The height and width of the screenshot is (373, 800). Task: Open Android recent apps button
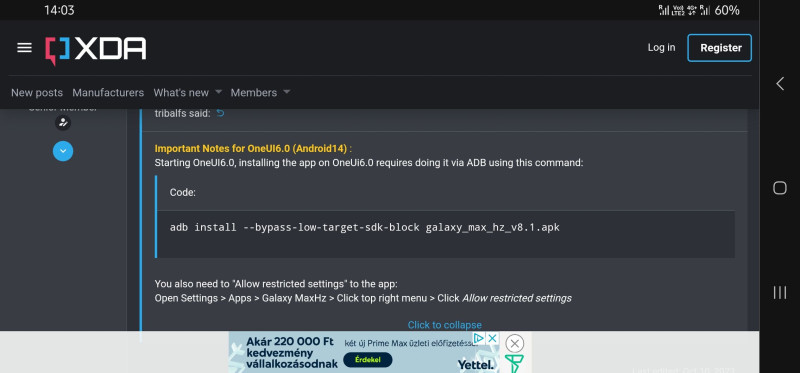pos(780,292)
